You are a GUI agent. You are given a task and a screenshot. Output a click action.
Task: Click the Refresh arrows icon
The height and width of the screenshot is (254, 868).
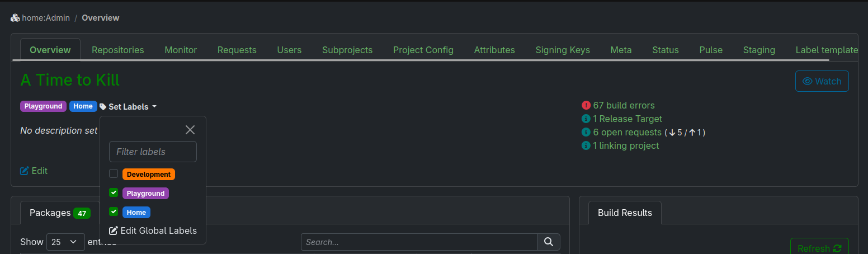(837, 248)
